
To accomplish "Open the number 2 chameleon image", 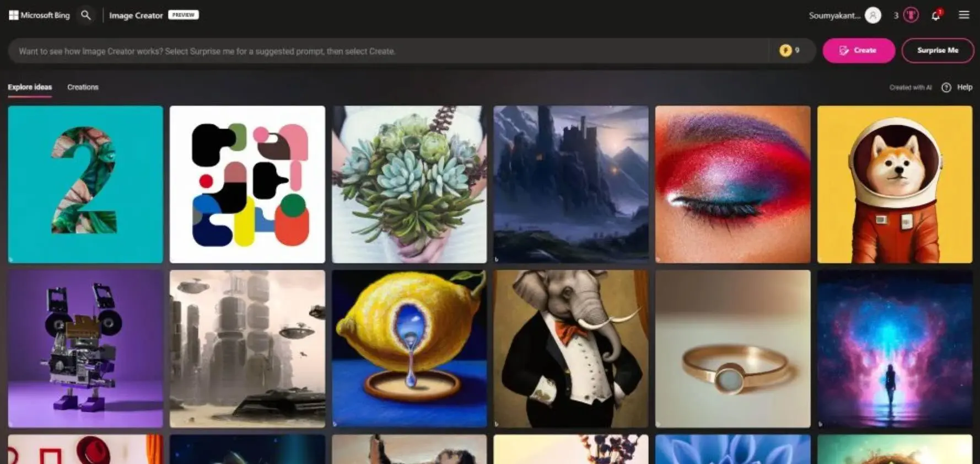I will click(x=85, y=184).
